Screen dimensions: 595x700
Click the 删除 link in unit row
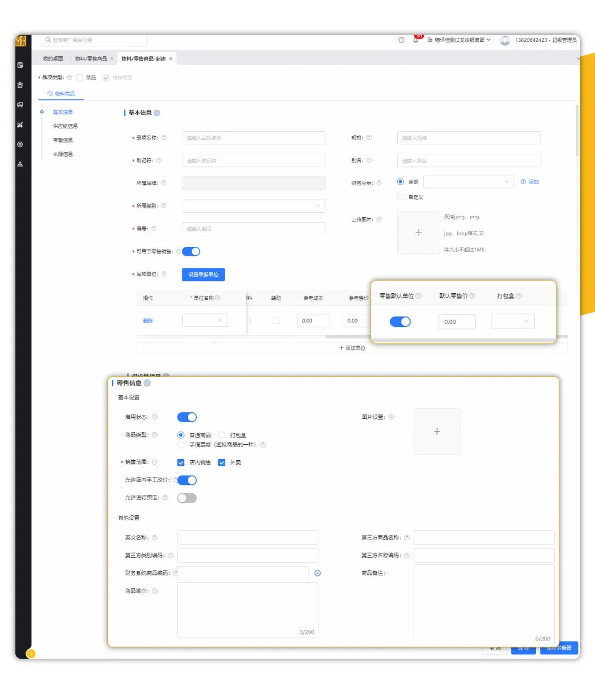coord(148,321)
